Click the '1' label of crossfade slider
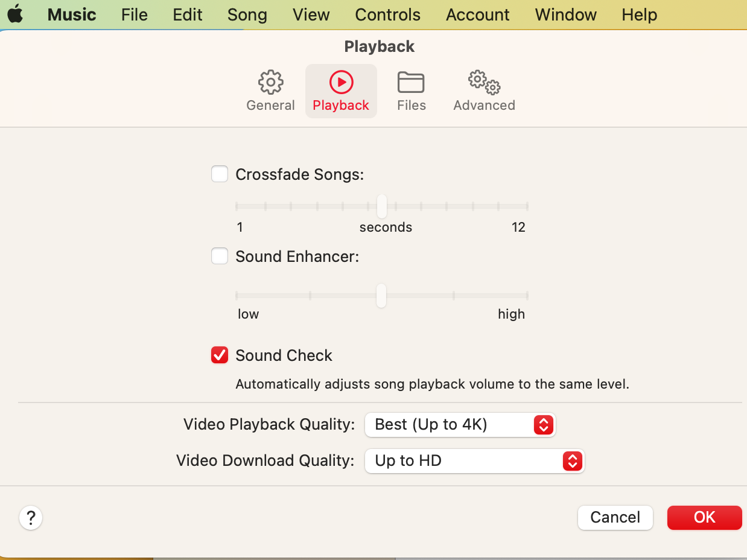Image resolution: width=747 pixels, height=560 pixels. tap(240, 227)
